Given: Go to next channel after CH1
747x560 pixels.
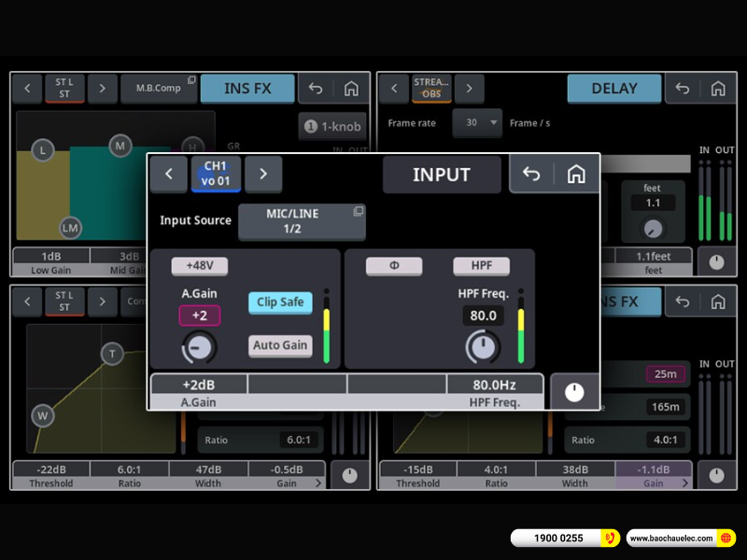Looking at the screenshot, I should [263, 174].
